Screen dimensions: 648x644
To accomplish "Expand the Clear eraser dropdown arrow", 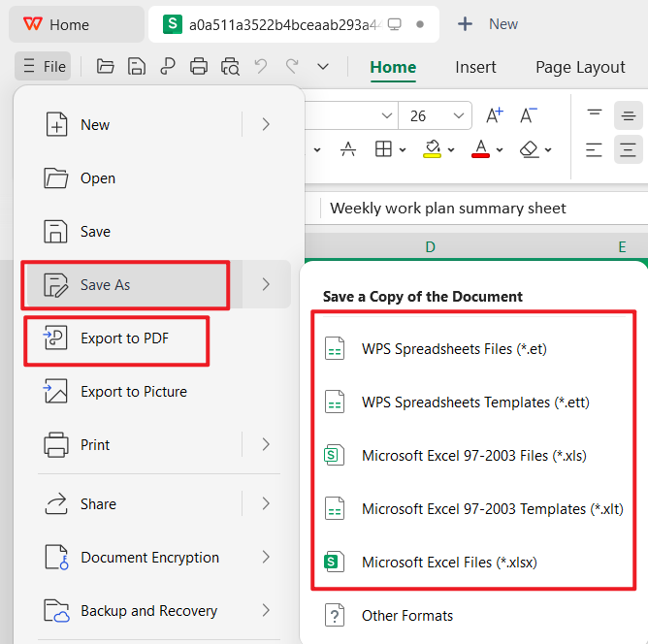I will (x=548, y=150).
